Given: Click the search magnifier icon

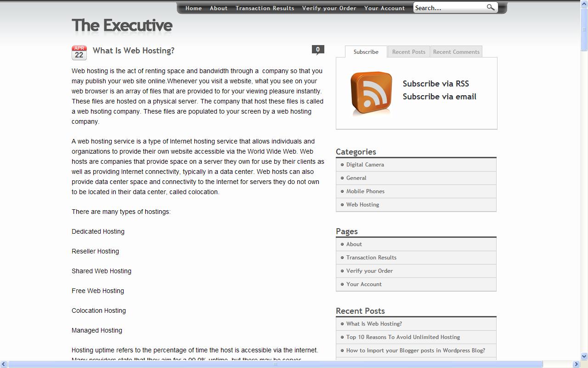Looking at the screenshot, I should [491, 7].
